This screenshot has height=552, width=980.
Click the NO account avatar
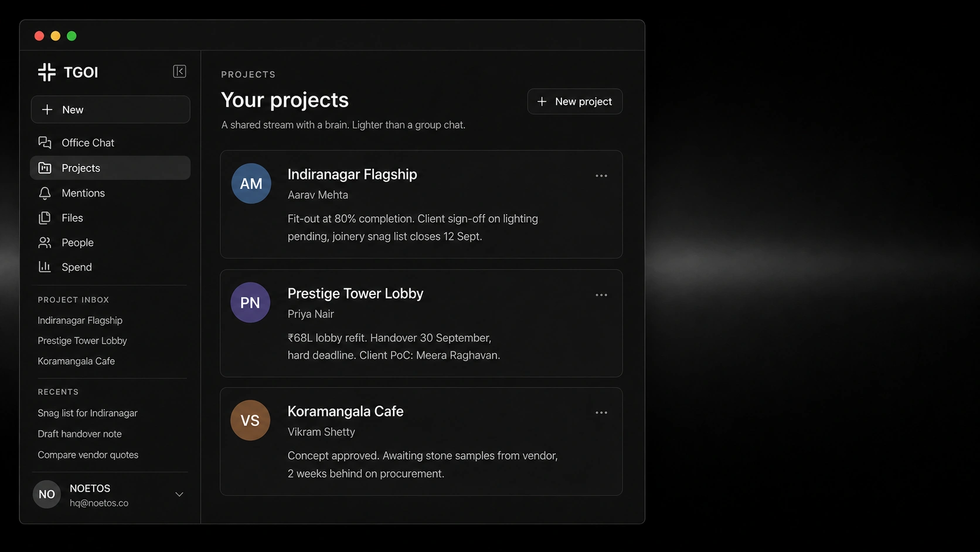tap(47, 495)
